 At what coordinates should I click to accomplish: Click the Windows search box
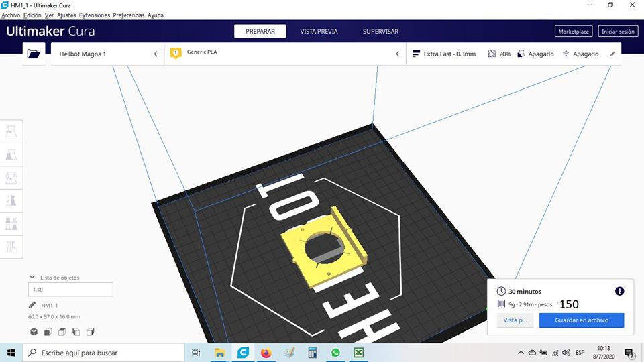coord(103,353)
